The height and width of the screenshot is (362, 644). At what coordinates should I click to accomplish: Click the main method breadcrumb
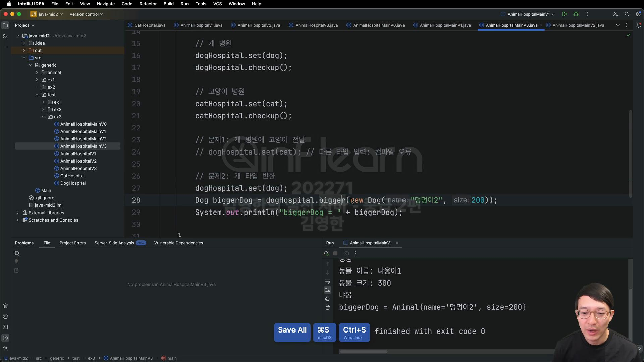[169, 358]
